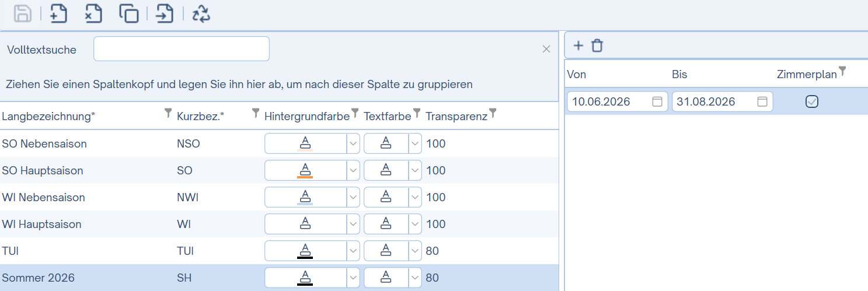This screenshot has height=291, width=868.
Task: Click the duplicate record icon in toolbar
Action: [x=128, y=13]
